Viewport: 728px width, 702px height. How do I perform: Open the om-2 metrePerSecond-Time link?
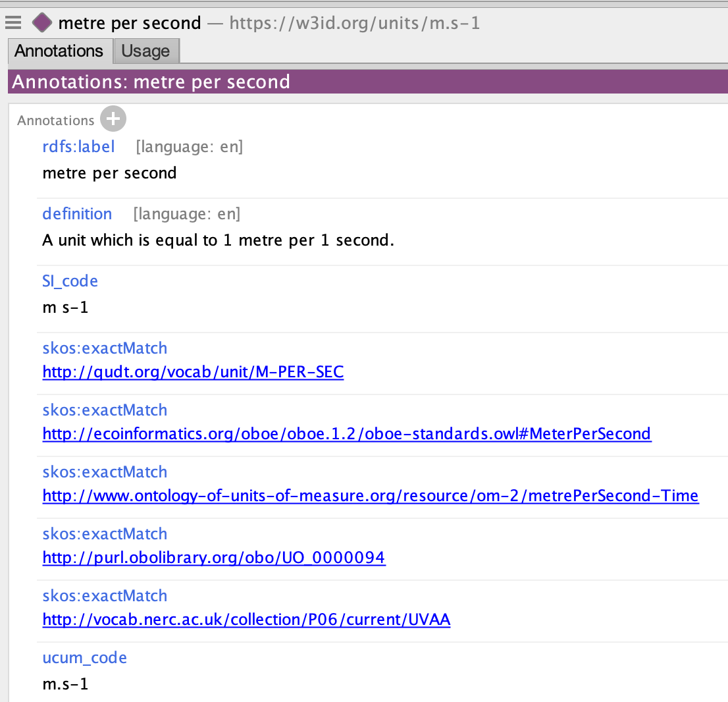pos(371,496)
